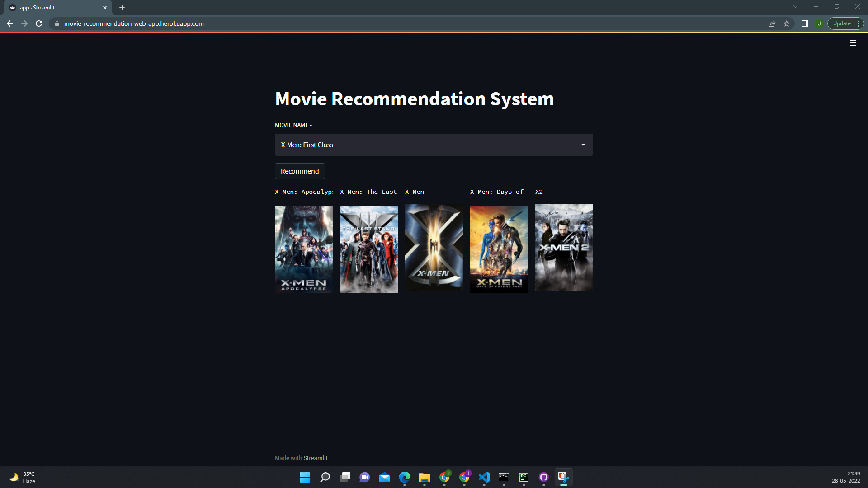Viewport: 868px width, 488px height.
Task: Click the Chrome Update button
Action: [841, 23]
